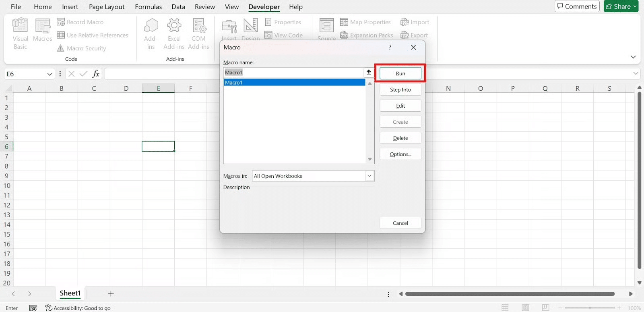Open control Properties
Screen dimensions: 644x312
[x=283, y=22]
